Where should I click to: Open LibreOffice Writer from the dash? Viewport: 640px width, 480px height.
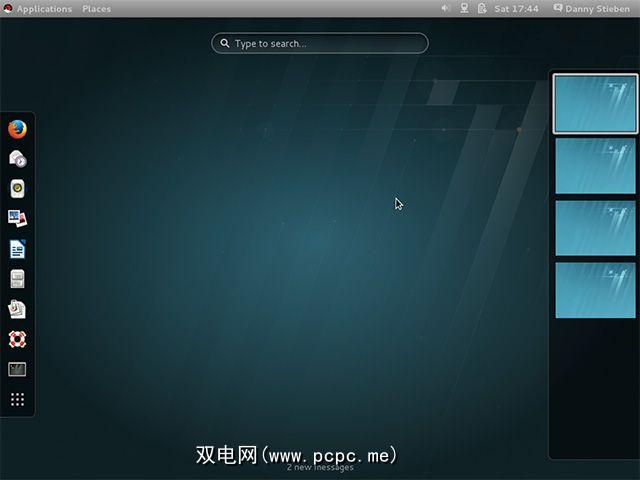(17, 249)
